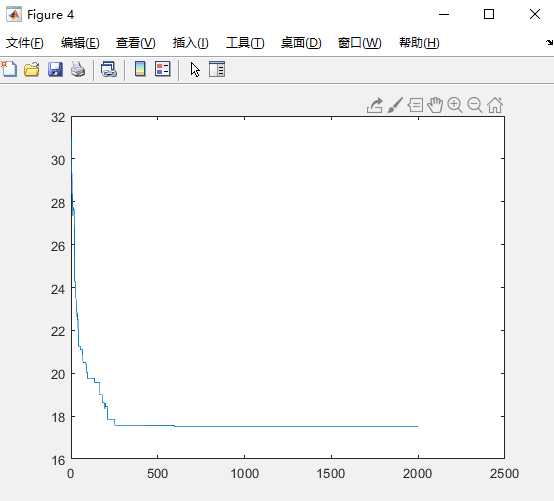Enable the data tips tool
The height and width of the screenshot is (501, 554).
click(x=415, y=105)
